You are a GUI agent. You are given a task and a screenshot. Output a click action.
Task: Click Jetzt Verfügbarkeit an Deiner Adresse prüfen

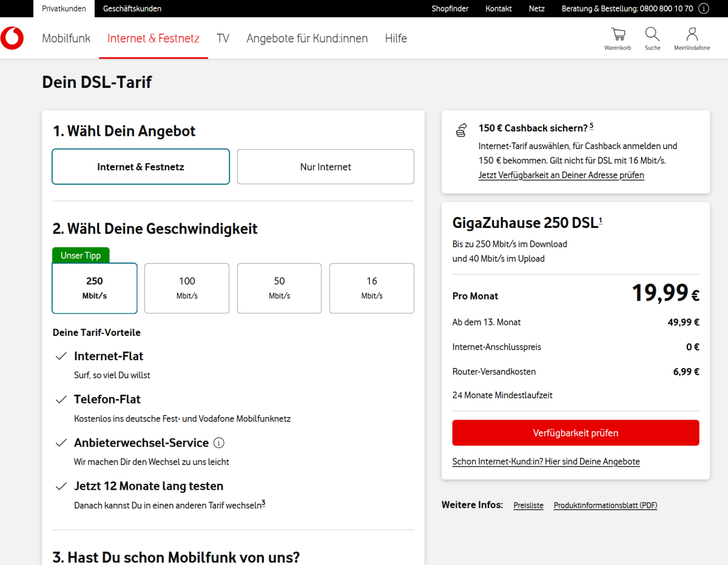(561, 175)
